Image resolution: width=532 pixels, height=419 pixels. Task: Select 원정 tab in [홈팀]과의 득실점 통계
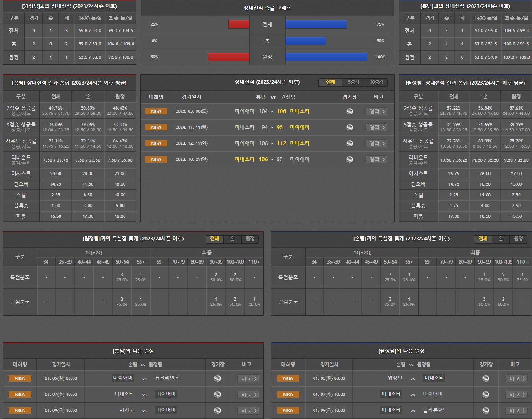(x=518, y=239)
